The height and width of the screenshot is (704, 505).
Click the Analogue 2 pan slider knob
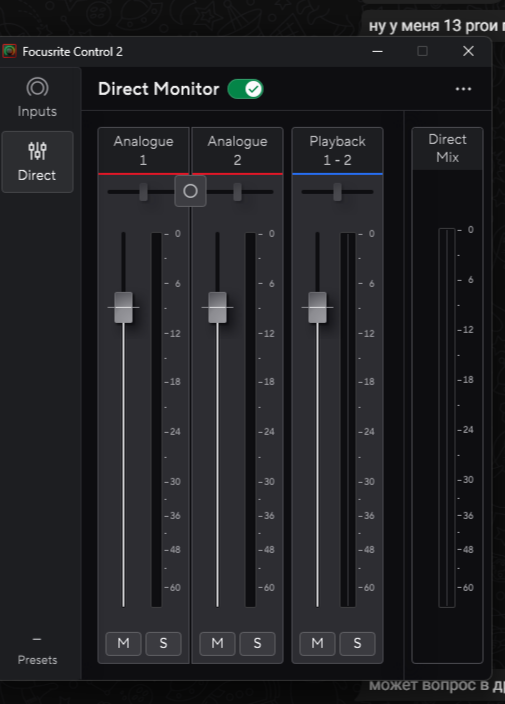click(x=237, y=192)
